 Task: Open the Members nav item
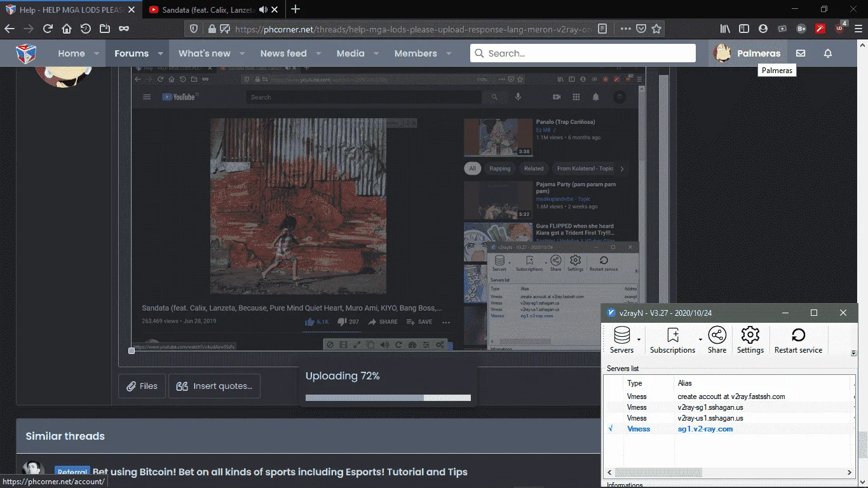coord(416,53)
